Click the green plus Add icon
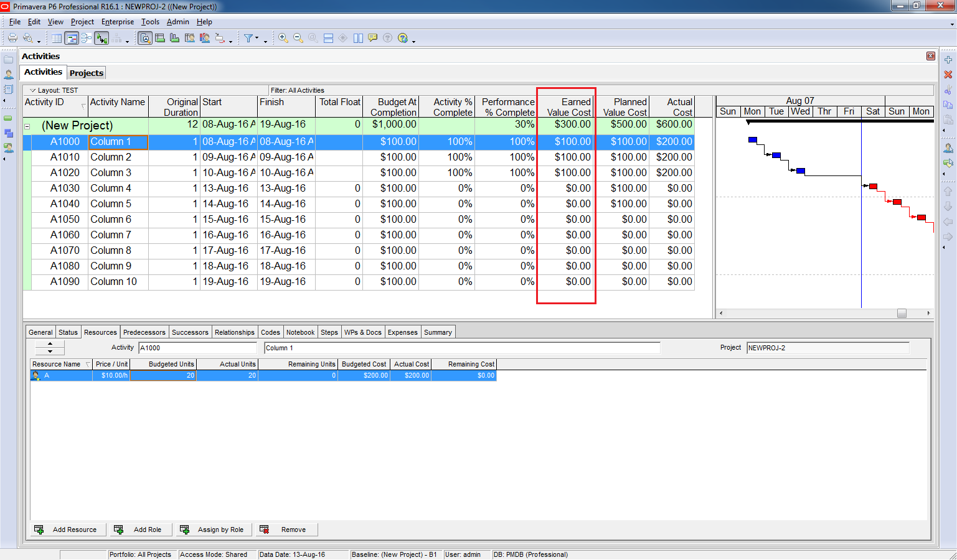 [948, 60]
